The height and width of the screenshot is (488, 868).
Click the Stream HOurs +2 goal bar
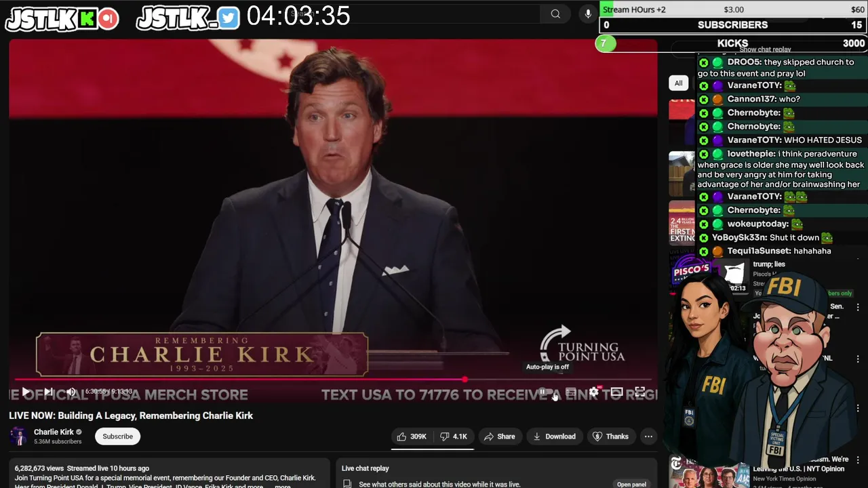coord(733,9)
